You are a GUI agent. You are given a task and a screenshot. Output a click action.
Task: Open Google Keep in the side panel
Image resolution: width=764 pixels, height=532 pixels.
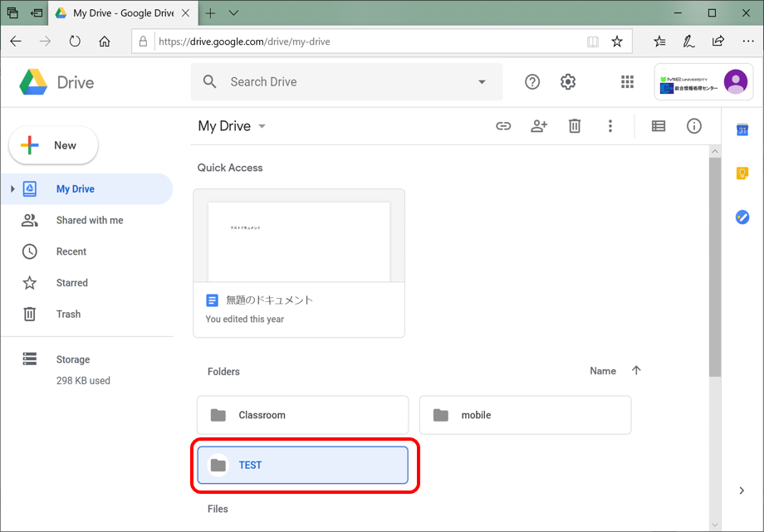click(741, 173)
